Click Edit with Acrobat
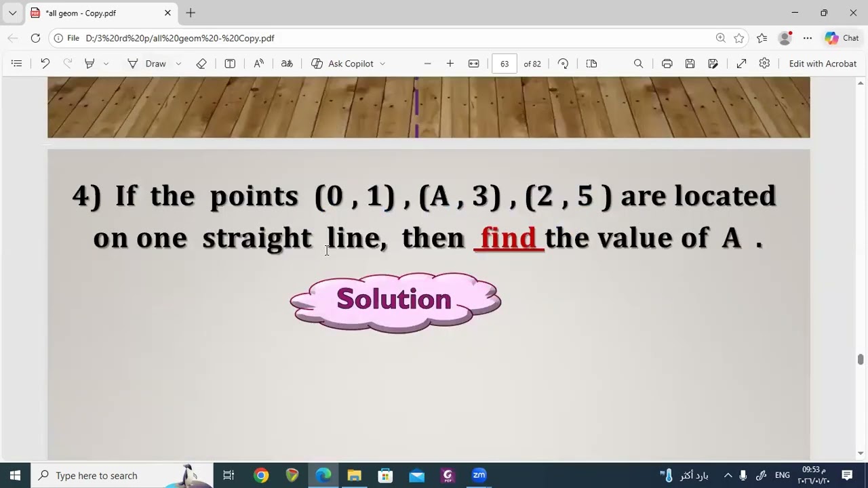The width and height of the screenshot is (868, 488). pyautogui.click(x=823, y=64)
